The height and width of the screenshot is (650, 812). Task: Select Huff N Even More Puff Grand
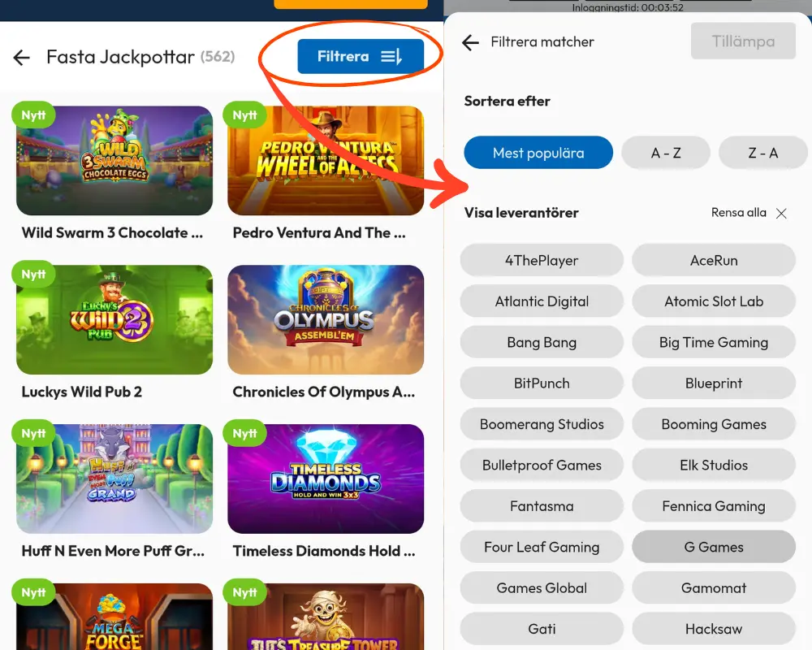click(114, 479)
